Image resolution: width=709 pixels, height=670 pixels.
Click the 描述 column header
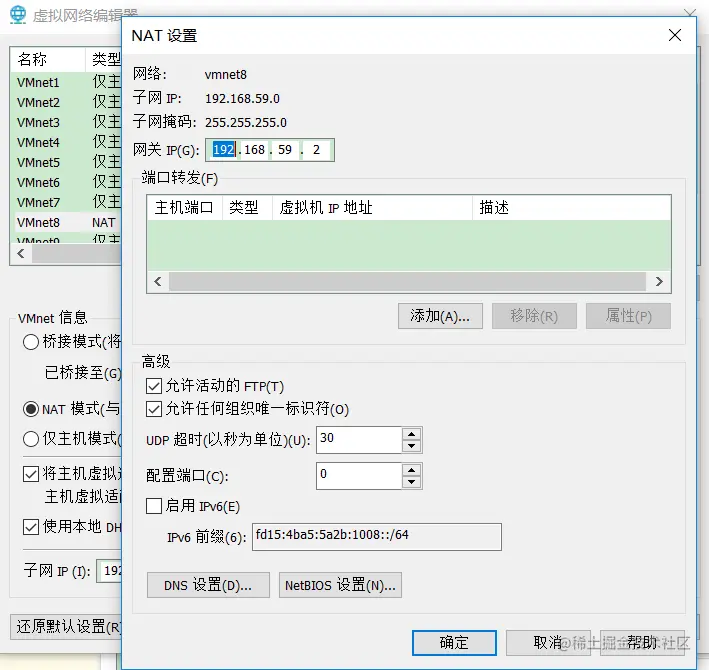coord(572,208)
